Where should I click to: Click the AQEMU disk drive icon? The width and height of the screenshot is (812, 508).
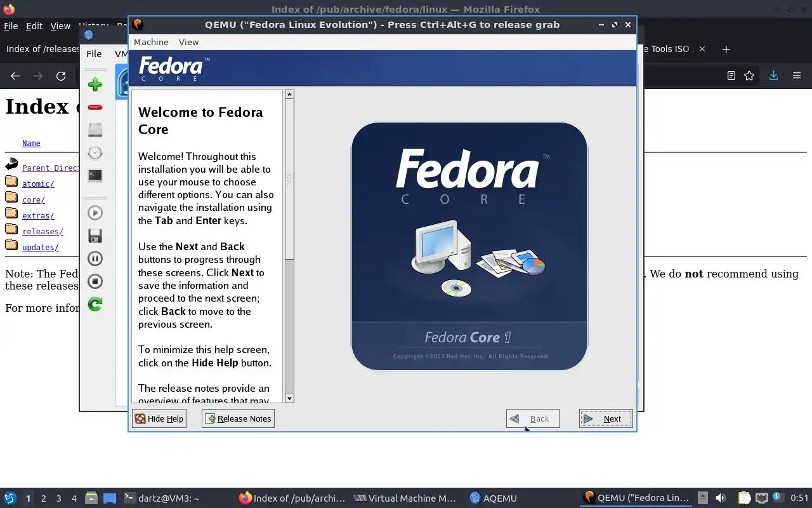click(x=95, y=130)
